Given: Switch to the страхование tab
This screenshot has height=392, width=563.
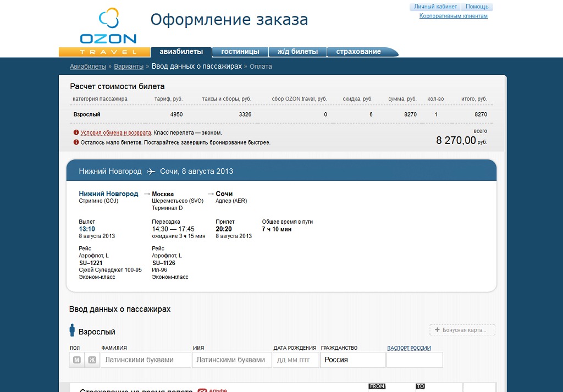Looking at the screenshot, I should [x=360, y=51].
